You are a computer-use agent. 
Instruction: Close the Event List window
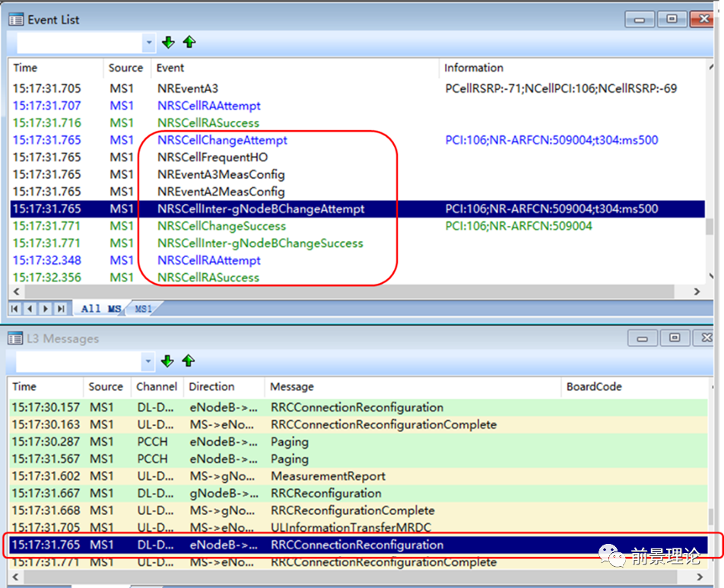tap(702, 20)
